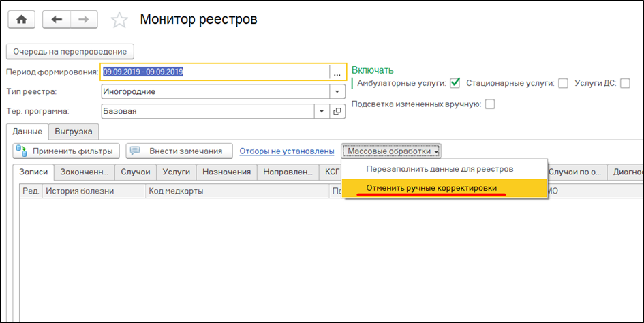The height and width of the screenshot is (323, 644).
Task: Toggle Амбулаторные услуги checkbox
Action: click(455, 83)
